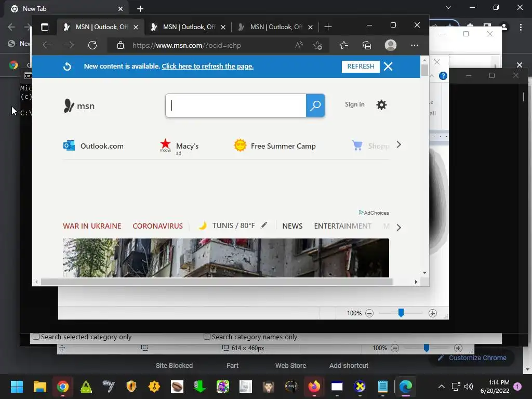The width and height of the screenshot is (532, 399).
Task: Click here to refresh the page link
Action: coord(208,66)
